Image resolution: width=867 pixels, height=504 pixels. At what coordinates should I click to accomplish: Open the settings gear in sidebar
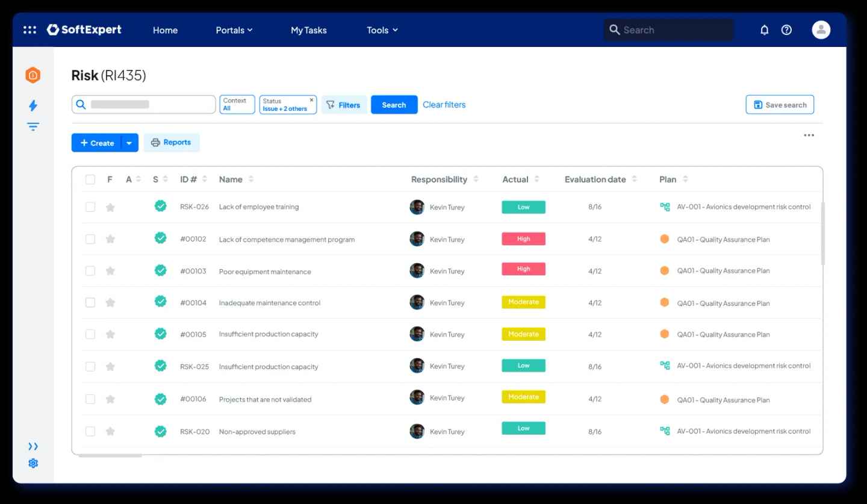coord(33,463)
